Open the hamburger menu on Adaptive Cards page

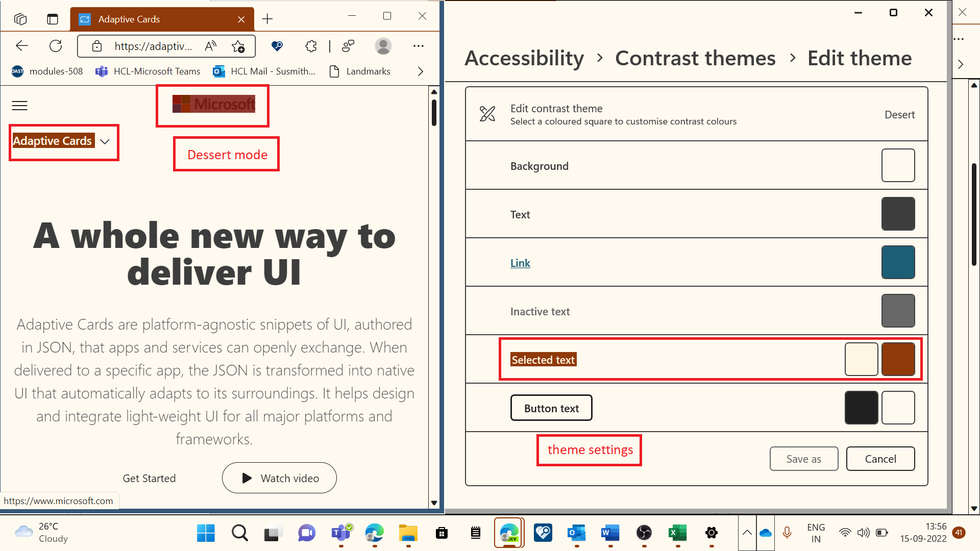[x=19, y=106]
